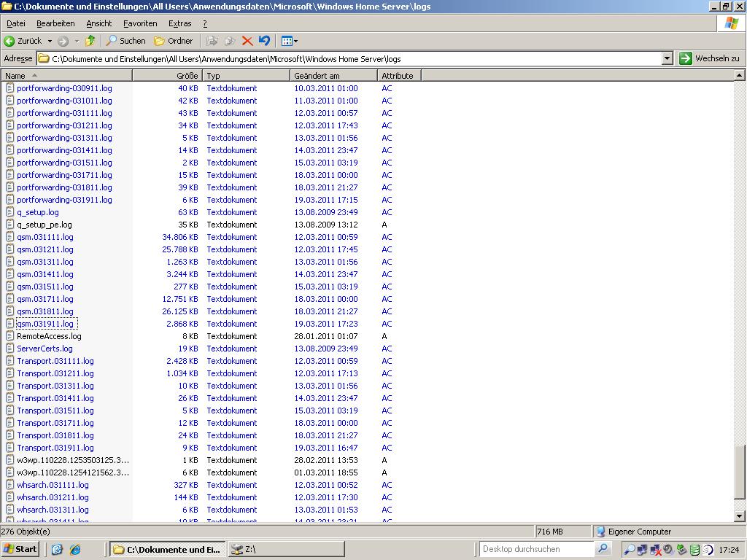Select file Transport.031411.log
The height and width of the screenshot is (560, 747).
pyautogui.click(x=55, y=398)
